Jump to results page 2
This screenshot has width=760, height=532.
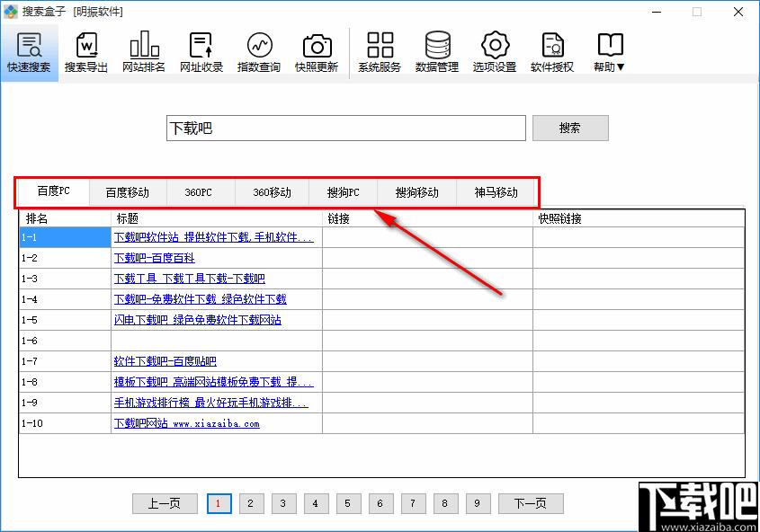pyautogui.click(x=252, y=503)
